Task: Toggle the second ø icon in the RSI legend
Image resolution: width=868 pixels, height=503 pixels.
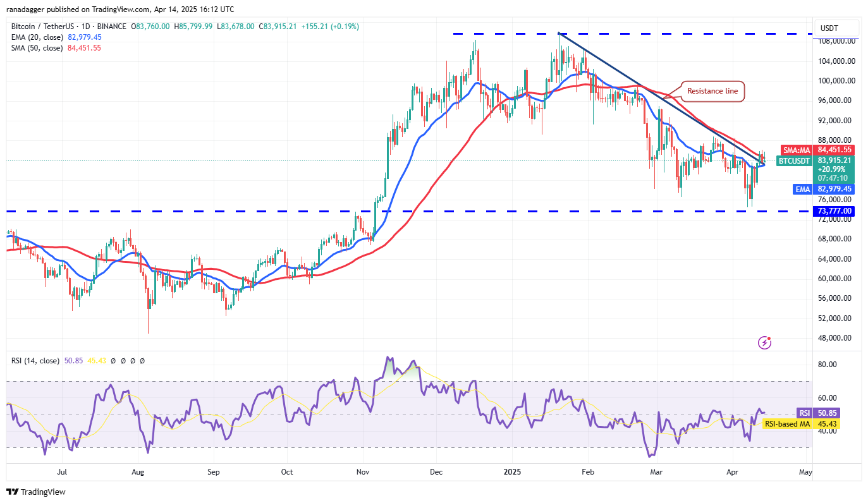Action: pyautogui.click(x=123, y=360)
